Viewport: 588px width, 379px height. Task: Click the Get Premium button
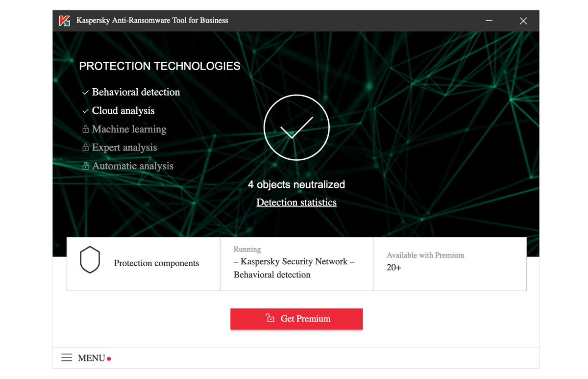coord(296,319)
